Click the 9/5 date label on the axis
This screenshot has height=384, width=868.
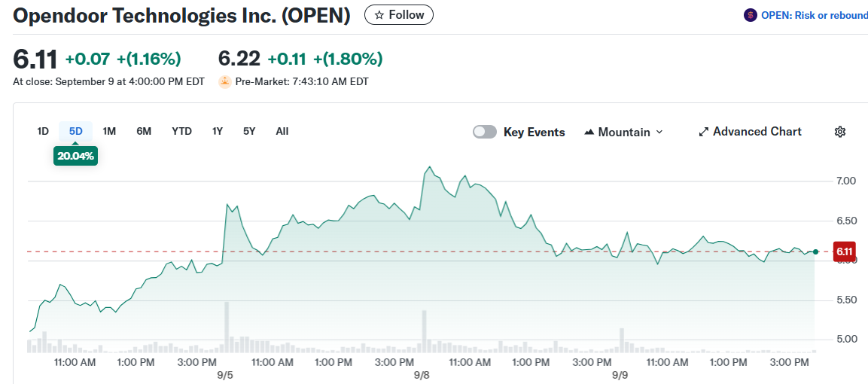(x=225, y=375)
